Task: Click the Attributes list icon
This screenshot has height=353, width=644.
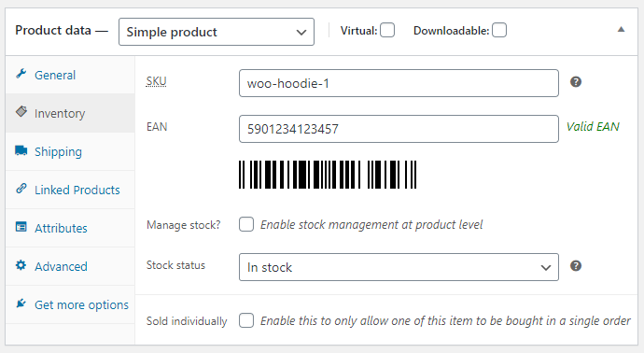Action: tap(21, 227)
